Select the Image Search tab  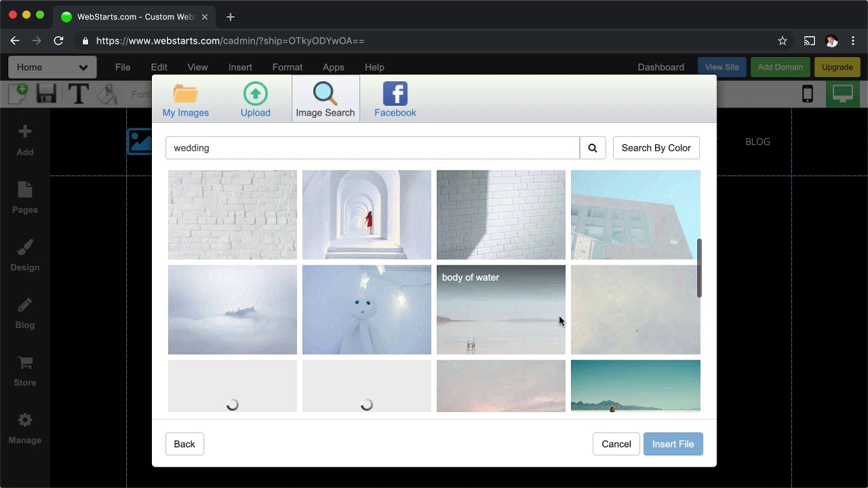pos(325,99)
